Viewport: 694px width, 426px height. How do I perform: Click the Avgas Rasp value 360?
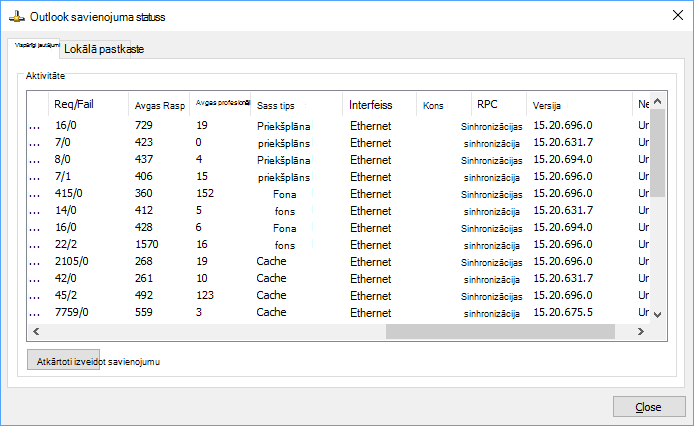tap(144, 194)
